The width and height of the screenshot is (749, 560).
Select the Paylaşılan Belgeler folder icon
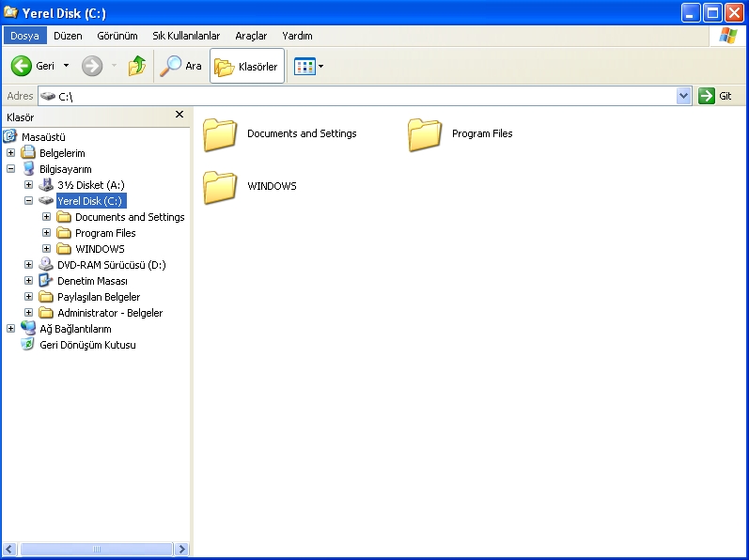(x=46, y=297)
